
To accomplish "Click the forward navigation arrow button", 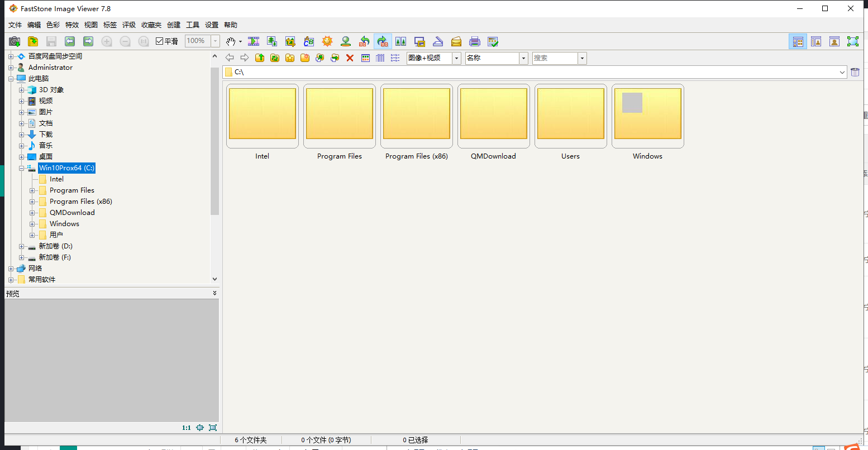I will tap(244, 58).
